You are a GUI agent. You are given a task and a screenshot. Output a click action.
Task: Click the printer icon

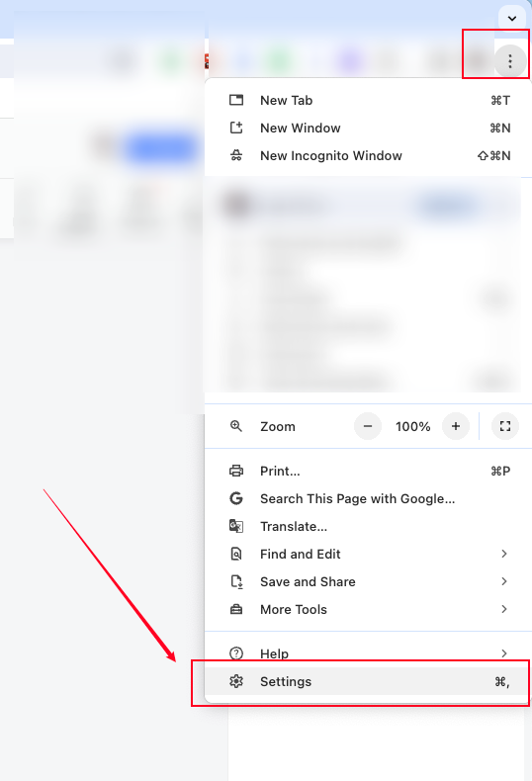click(236, 472)
